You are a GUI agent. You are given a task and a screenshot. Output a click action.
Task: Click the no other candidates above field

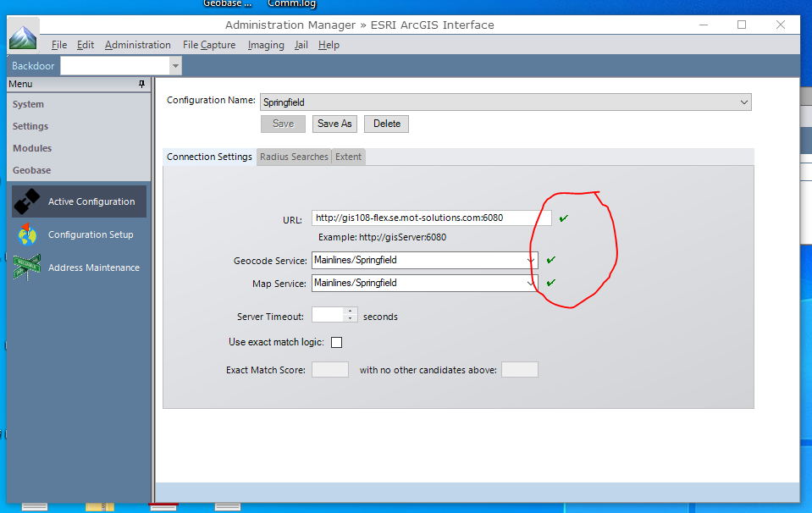point(520,370)
